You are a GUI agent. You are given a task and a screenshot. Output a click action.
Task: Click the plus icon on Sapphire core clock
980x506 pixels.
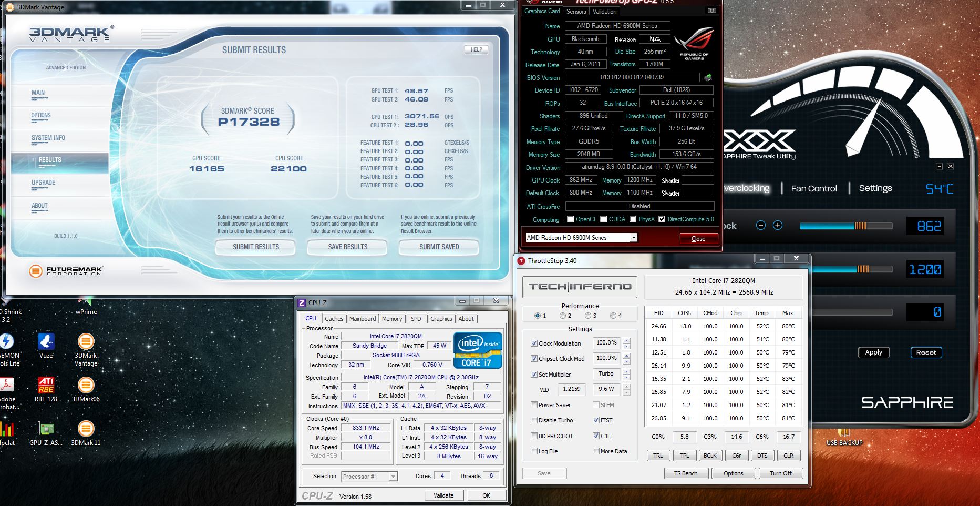(x=778, y=225)
